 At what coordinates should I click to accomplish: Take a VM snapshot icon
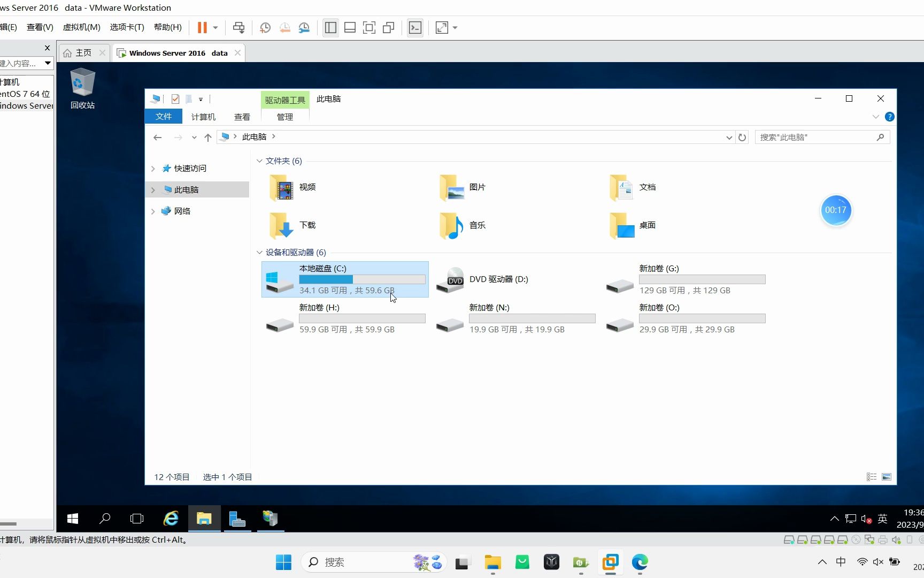tap(265, 28)
